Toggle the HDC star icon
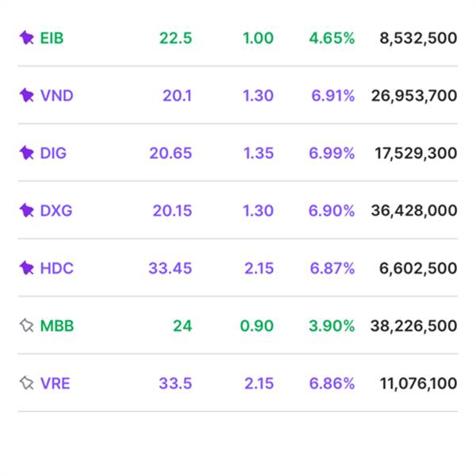Viewport: 476px width, 476px height. pyautogui.click(x=26, y=268)
